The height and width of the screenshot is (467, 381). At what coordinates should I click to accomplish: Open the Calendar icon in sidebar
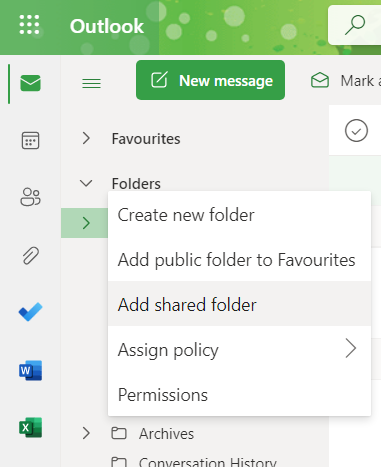[x=30, y=140]
